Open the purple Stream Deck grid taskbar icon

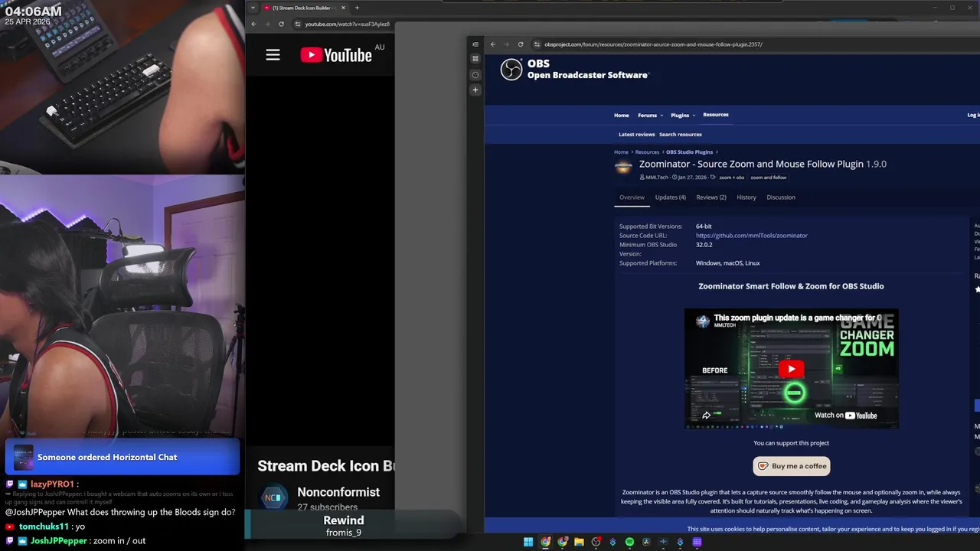coord(697,542)
